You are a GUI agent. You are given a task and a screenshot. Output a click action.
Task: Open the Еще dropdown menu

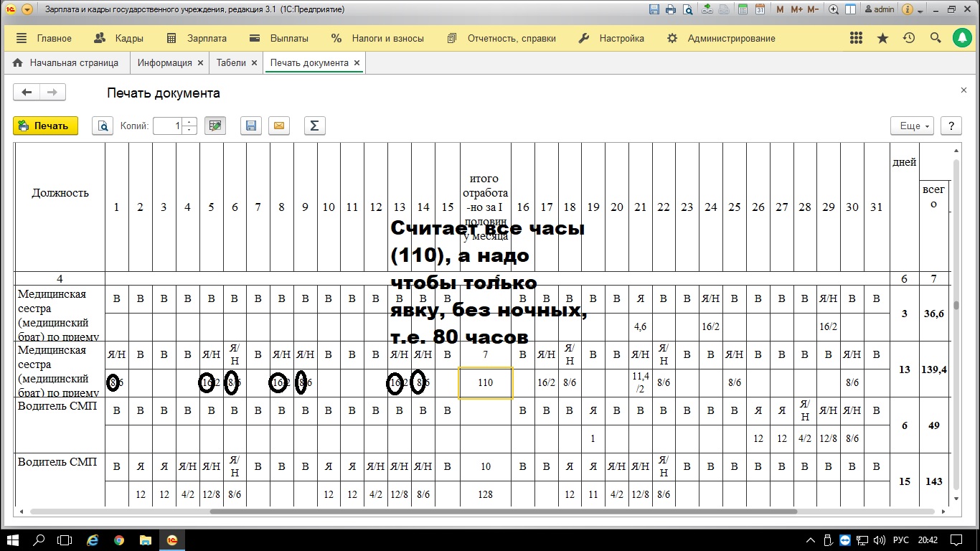coord(912,126)
